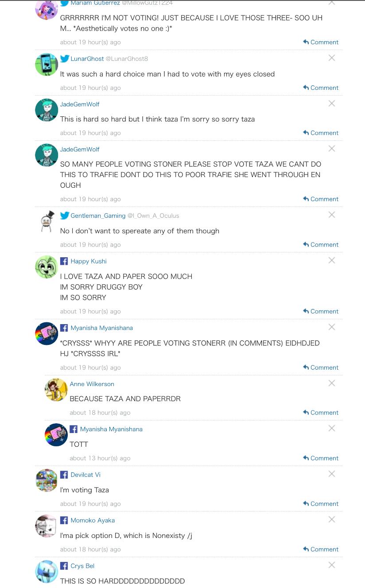Open LunarGhost's avatar picture
Screen dimensions: 365x588
[47, 65]
